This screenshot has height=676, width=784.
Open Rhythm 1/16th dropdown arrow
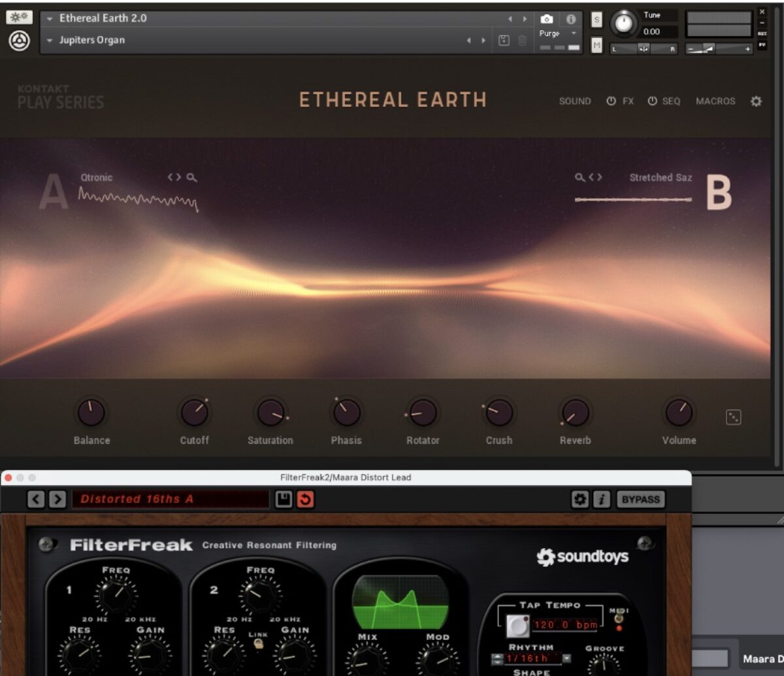(x=566, y=658)
